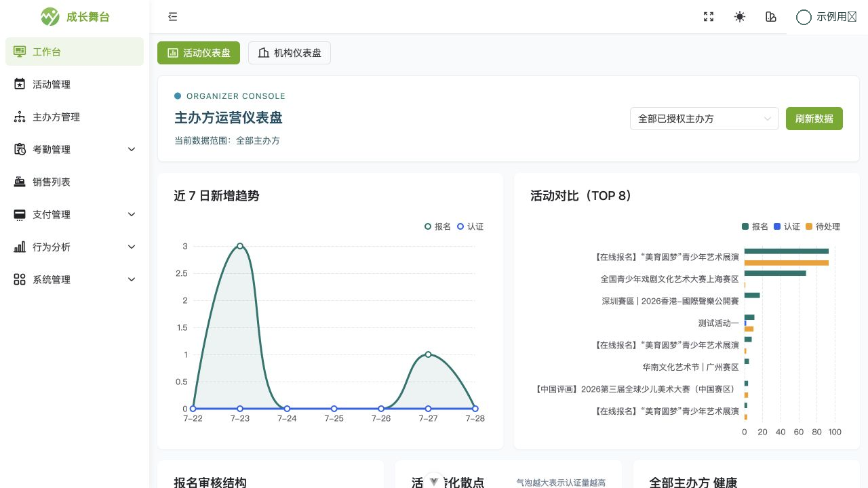Click the 当前数据范围：全部主办方 text
Screen dimensions: 868x488
coord(227,141)
